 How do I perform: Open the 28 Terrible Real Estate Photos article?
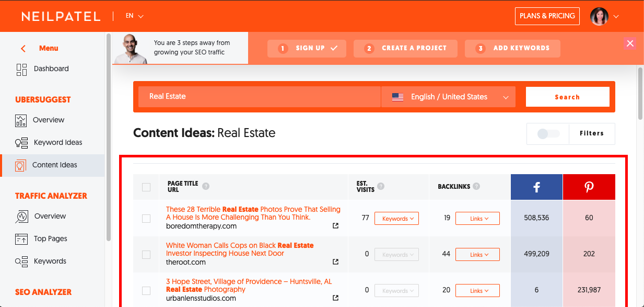tap(253, 213)
